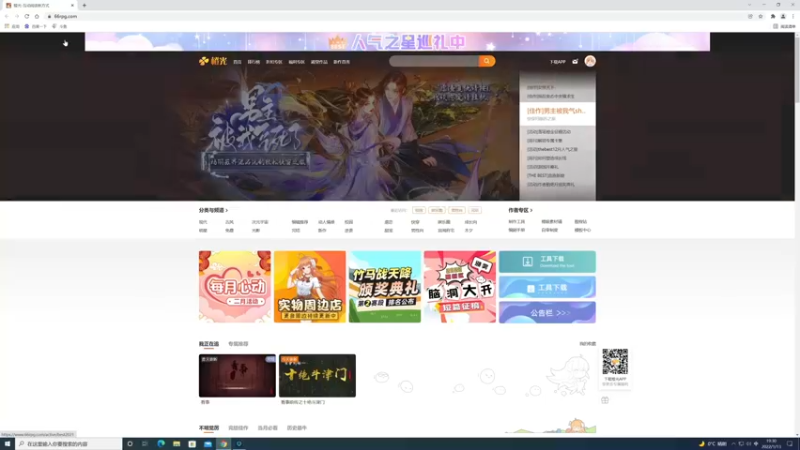This screenshot has height=450, width=800.
Task: Click the browser back arrow
Action: tap(7, 16)
